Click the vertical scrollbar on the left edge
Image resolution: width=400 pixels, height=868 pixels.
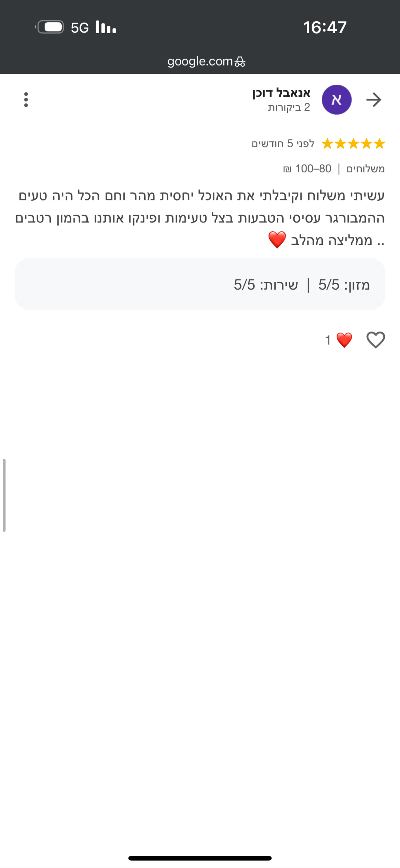[4, 495]
